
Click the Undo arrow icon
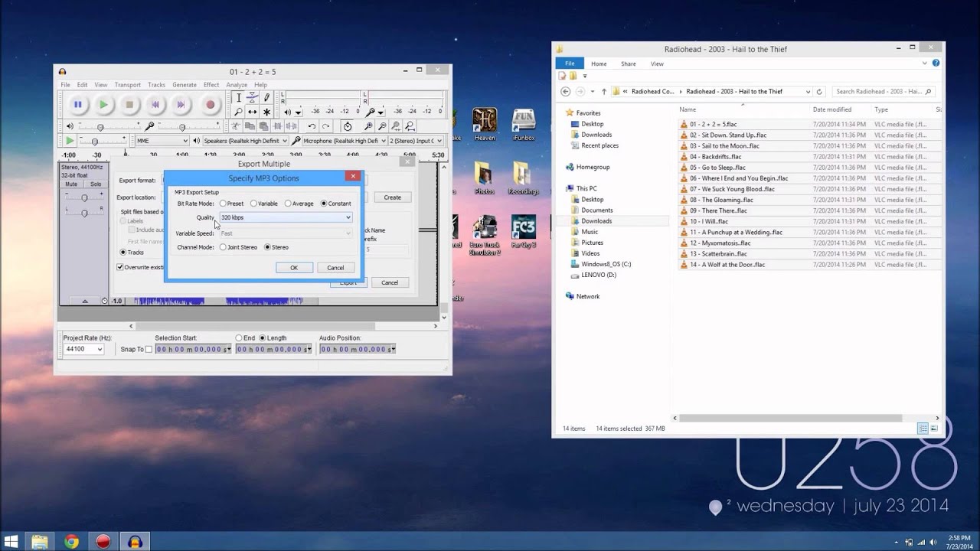tap(312, 126)
